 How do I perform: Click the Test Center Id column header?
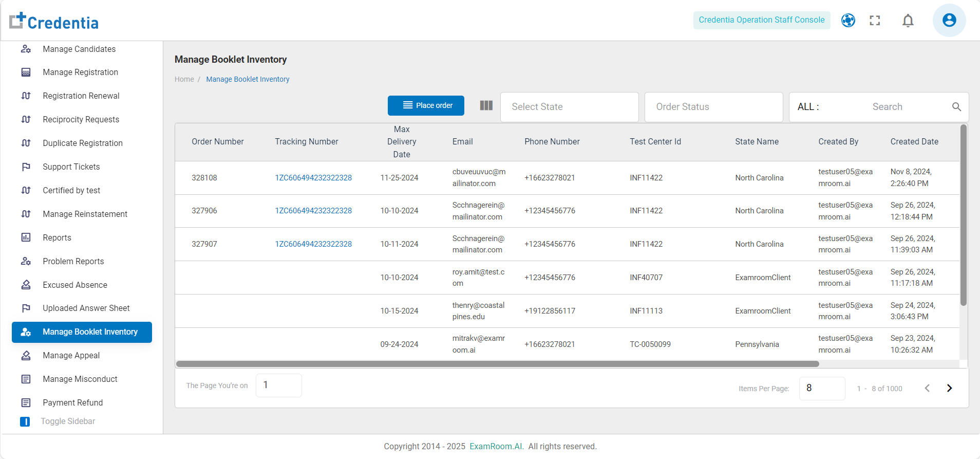[x=655, y=142]
